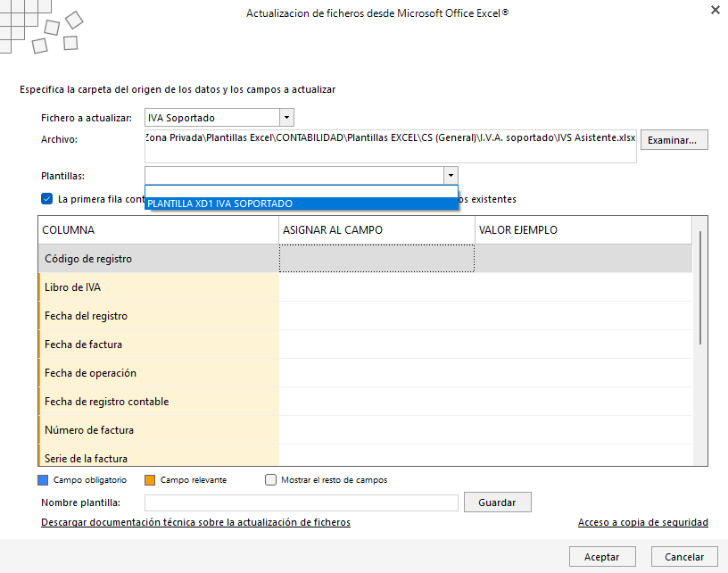
Task: Select PLANTILLA XD1 IVA SOPORTADO option
Action: click(302, 203)
